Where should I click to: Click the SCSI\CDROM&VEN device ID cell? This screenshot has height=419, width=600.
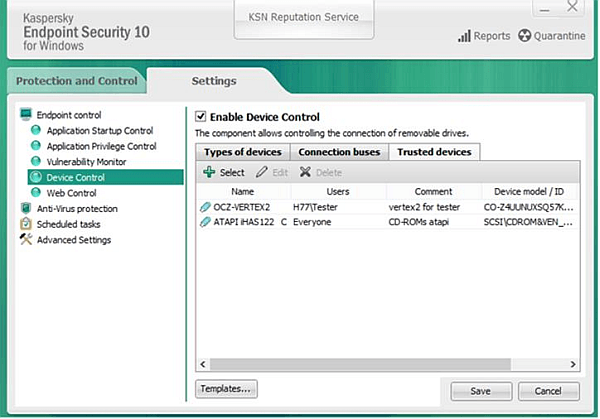(528, 222)
